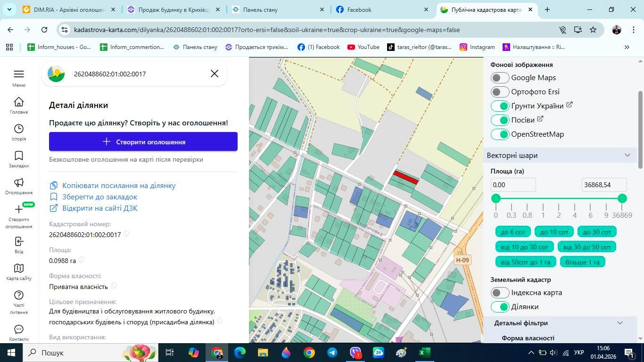Disable Ґрунти України layer toggle

click(500, 106)
